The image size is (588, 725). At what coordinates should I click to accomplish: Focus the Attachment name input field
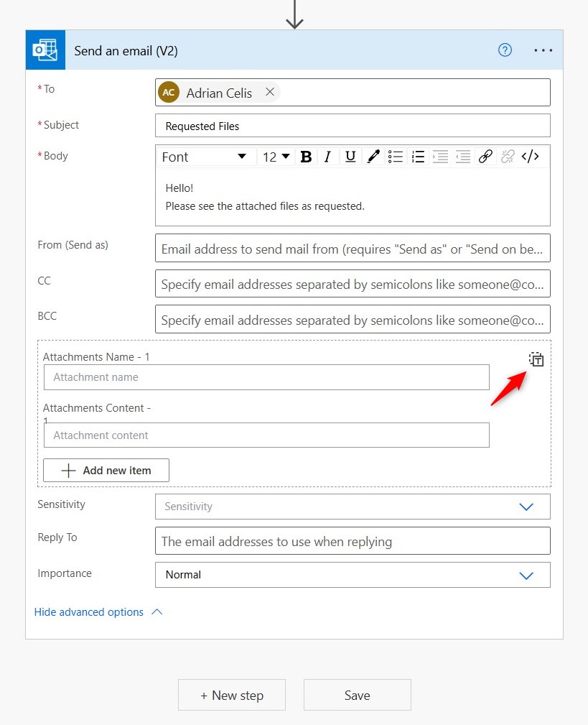click(266, 377)
